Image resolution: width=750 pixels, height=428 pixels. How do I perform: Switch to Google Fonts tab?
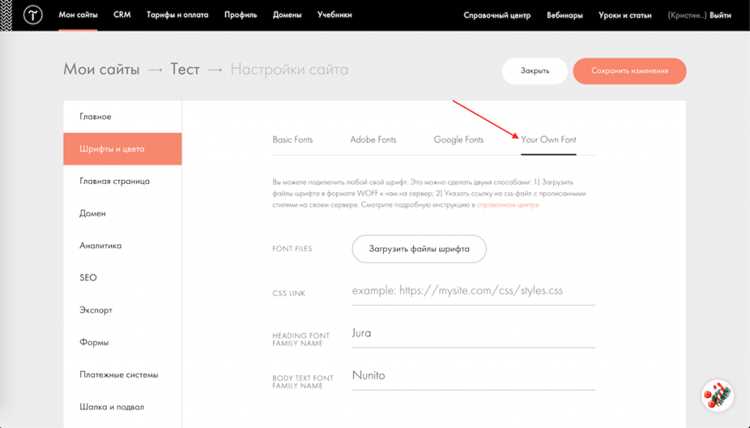(x=458, y=140)
